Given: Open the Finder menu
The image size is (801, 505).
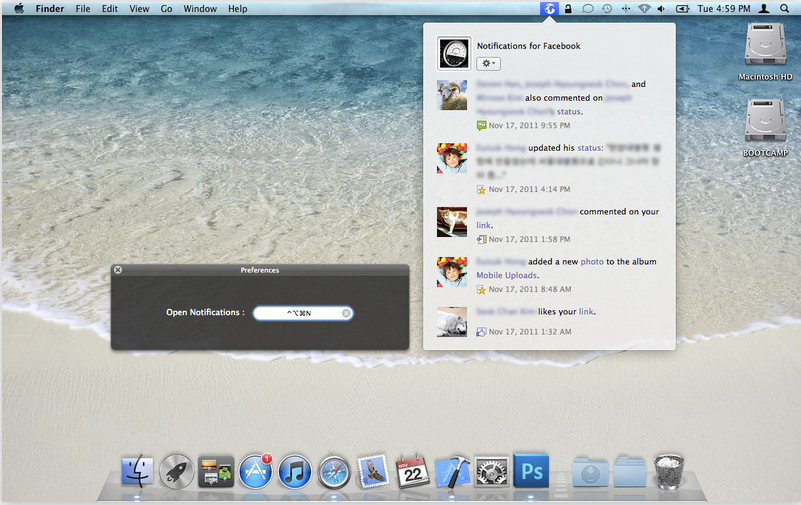Looking at the screenshot, I should [x=50, y=9].
